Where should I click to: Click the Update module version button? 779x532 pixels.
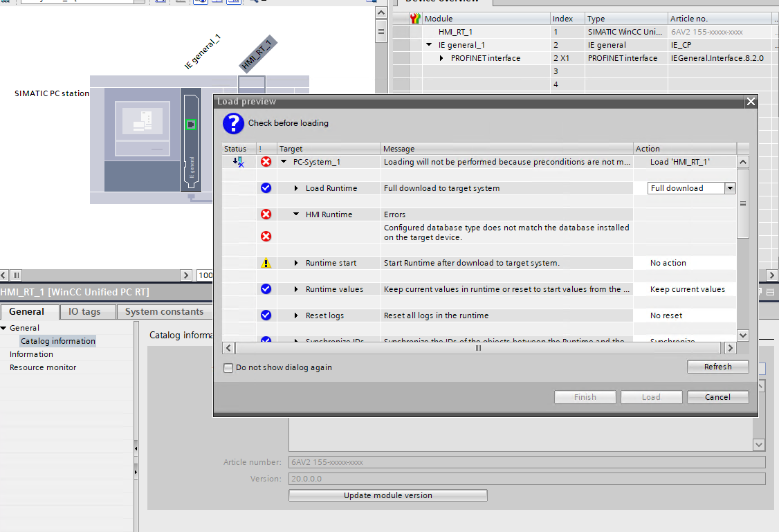point(387,495)
